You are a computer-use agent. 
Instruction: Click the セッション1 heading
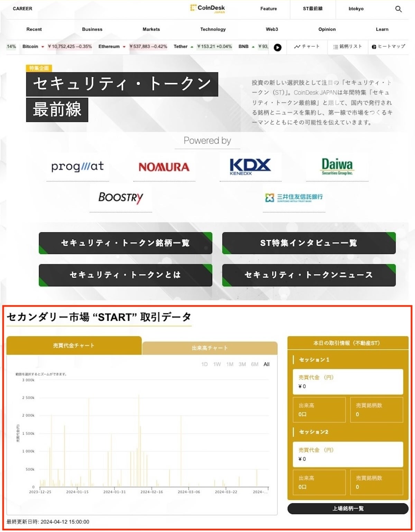click(314, 360)
